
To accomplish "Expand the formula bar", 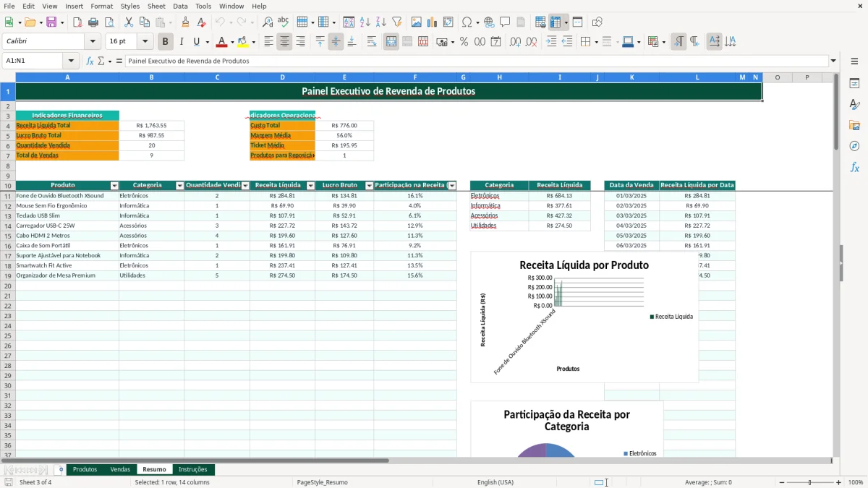I will (x=833, y=61).
